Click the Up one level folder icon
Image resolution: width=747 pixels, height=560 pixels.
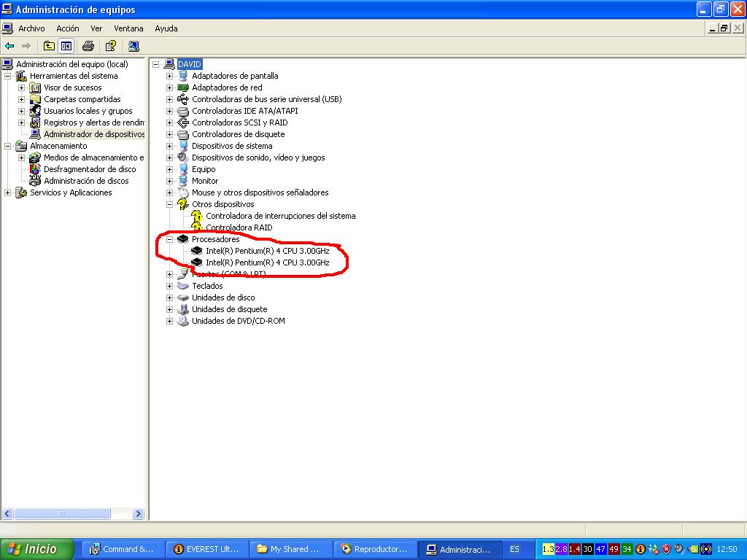49,46
